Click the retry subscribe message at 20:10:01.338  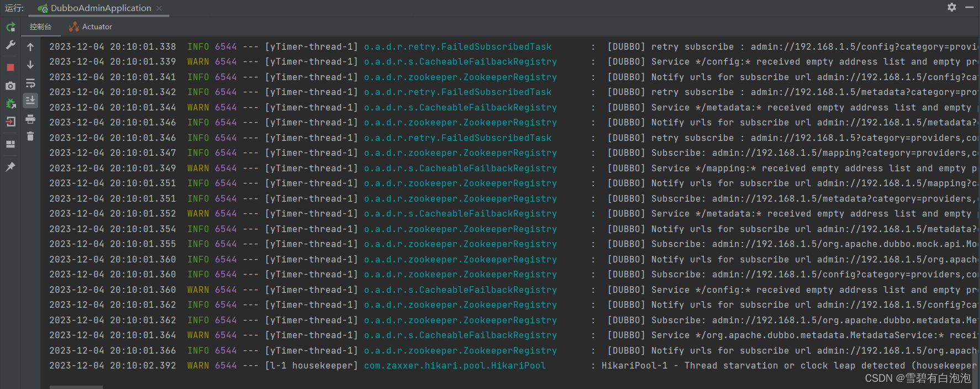[793, 47]
